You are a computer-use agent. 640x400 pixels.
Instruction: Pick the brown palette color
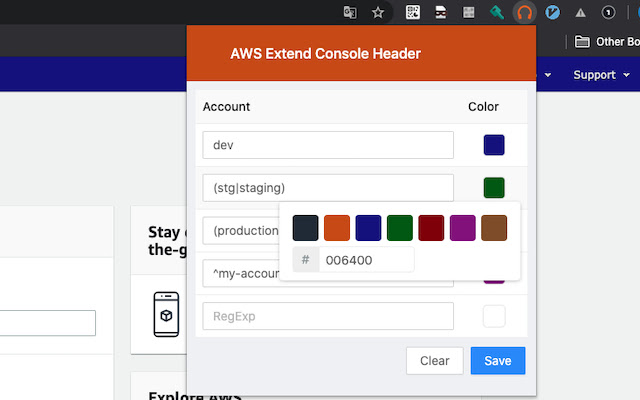(x=494, y=228)
